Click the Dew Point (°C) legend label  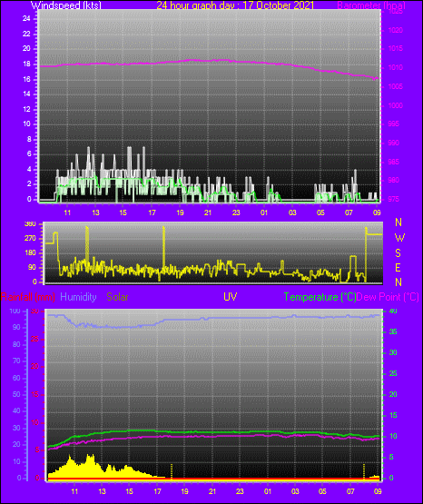click(x=388, y=297)
